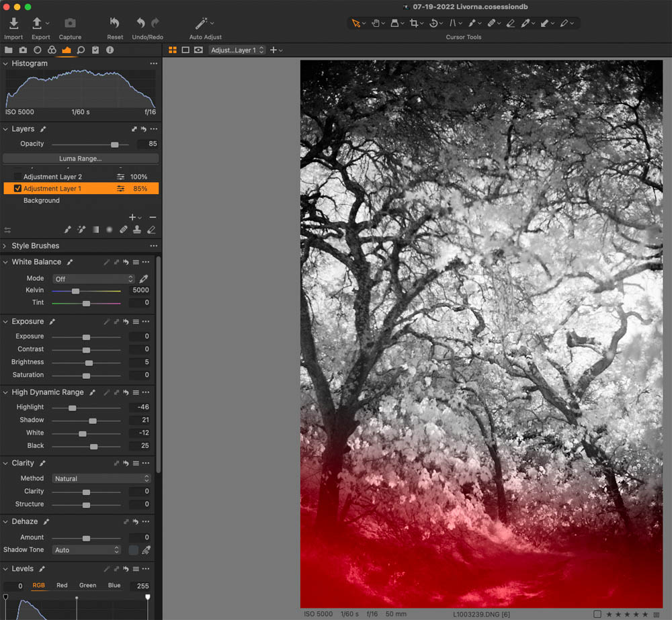
Task: Pick the Magic Brush in Layers panel
Action: click(81, 230)
